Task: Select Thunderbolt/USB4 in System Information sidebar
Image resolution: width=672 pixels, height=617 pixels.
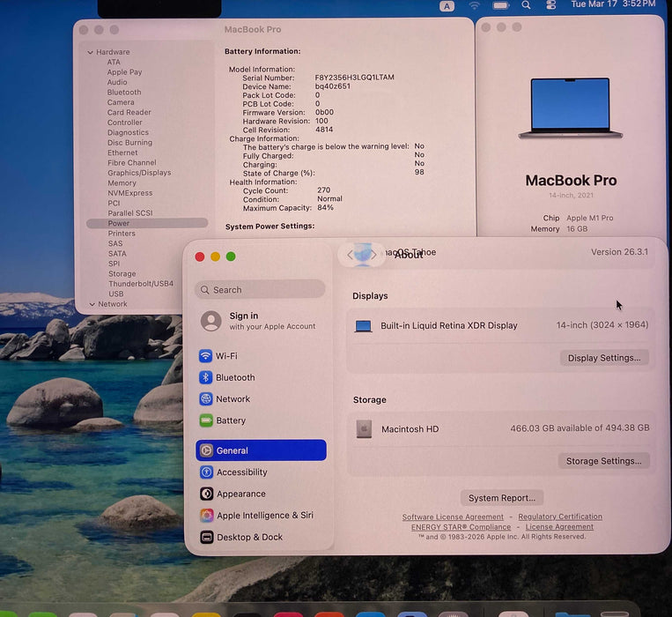Action: (x=141, y=284)
